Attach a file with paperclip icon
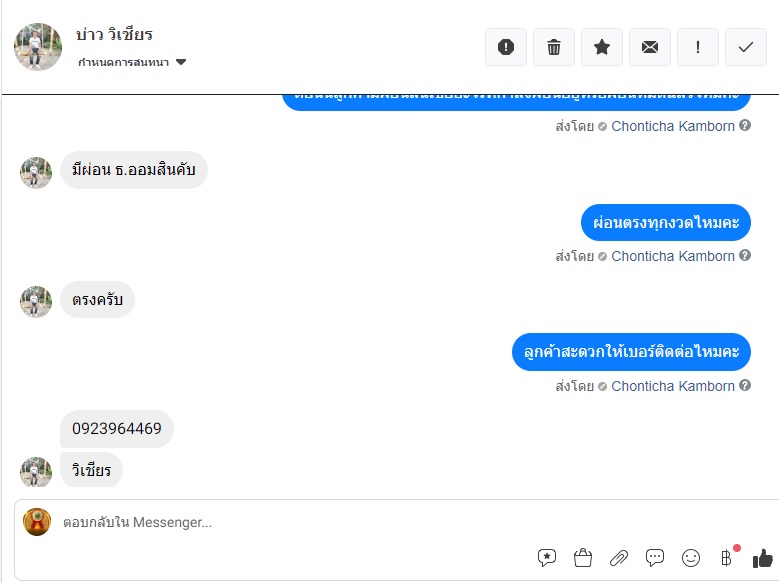Viewport: 779px width, 583px height. (619, 558)
